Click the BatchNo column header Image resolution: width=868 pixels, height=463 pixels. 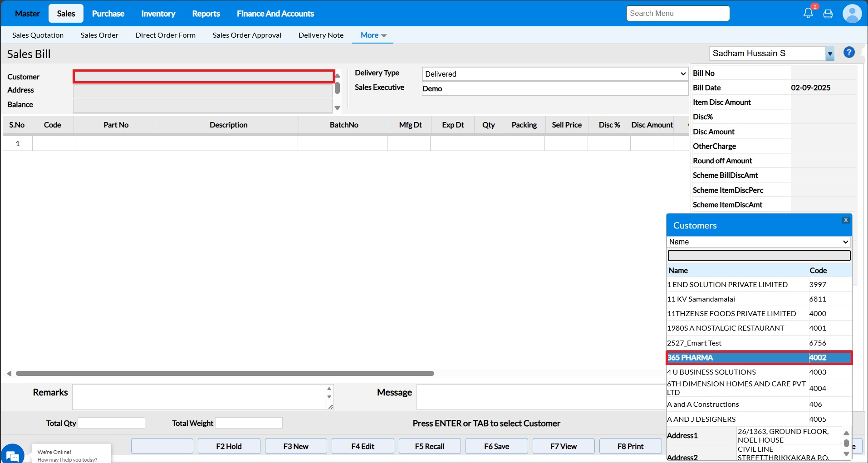pos(344,125)
